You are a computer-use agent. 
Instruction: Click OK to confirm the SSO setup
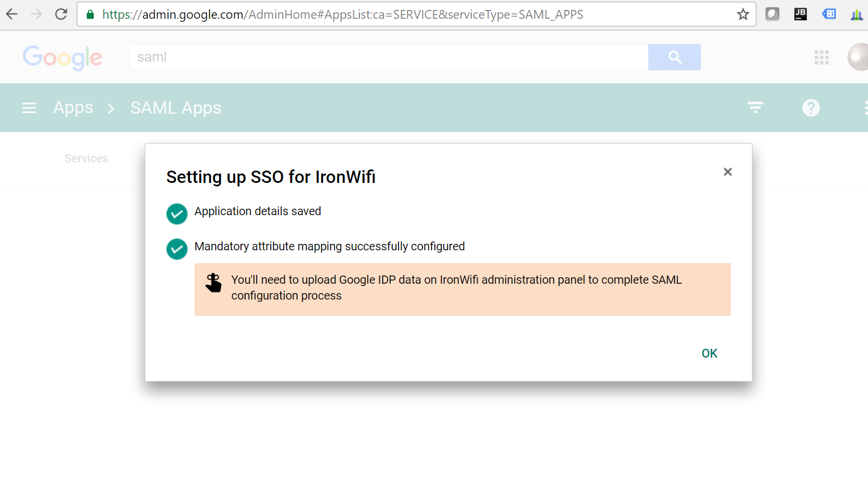click(709, 353)
